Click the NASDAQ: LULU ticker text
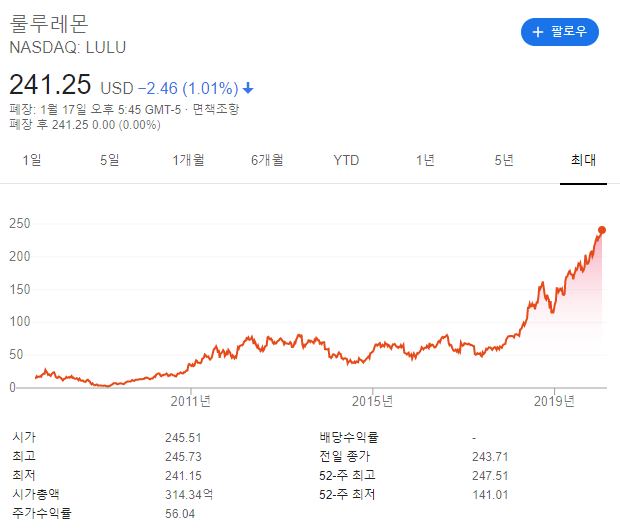Screen dimensions: 620x532 (68, 47)
